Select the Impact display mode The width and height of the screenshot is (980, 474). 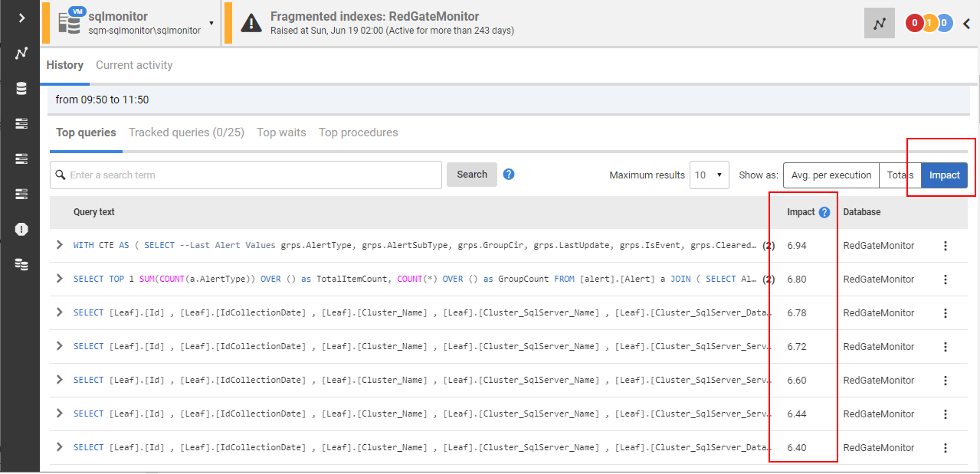[x=944, y=175]
